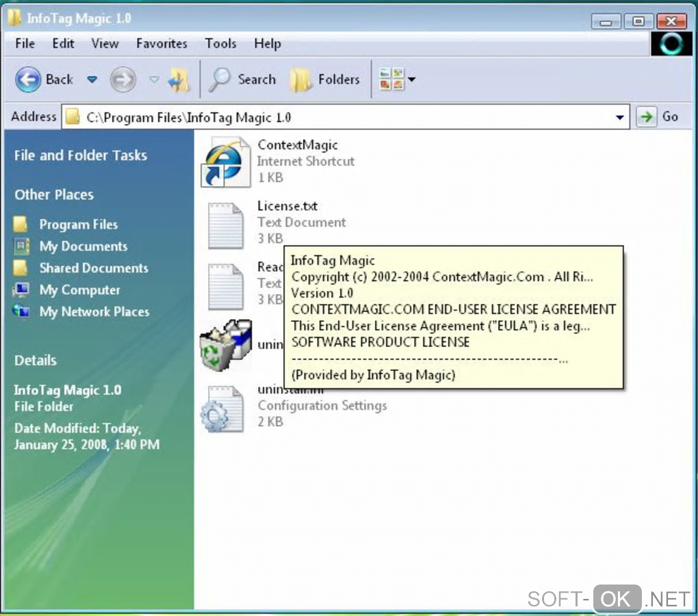Collapse the Other Places section
This screenshot has width=698, height=616.
(54, 194)
